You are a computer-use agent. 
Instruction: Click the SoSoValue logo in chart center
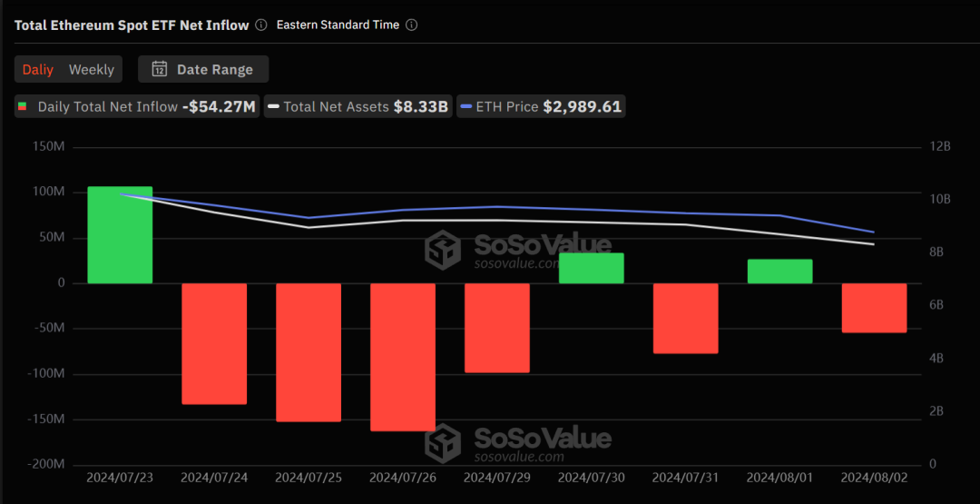tap(444, 249)
